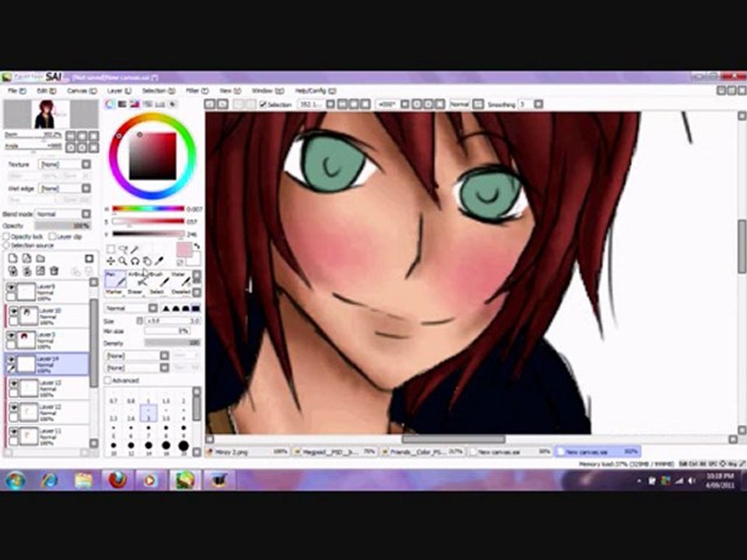Swap foreground and background colors
The image size is (747, 560).
tap(196, 247)
